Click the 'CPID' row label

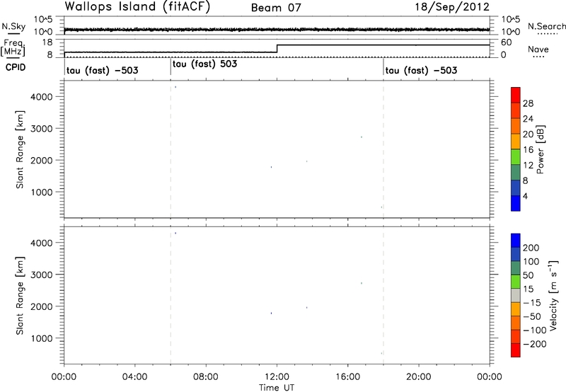[16, 67]
